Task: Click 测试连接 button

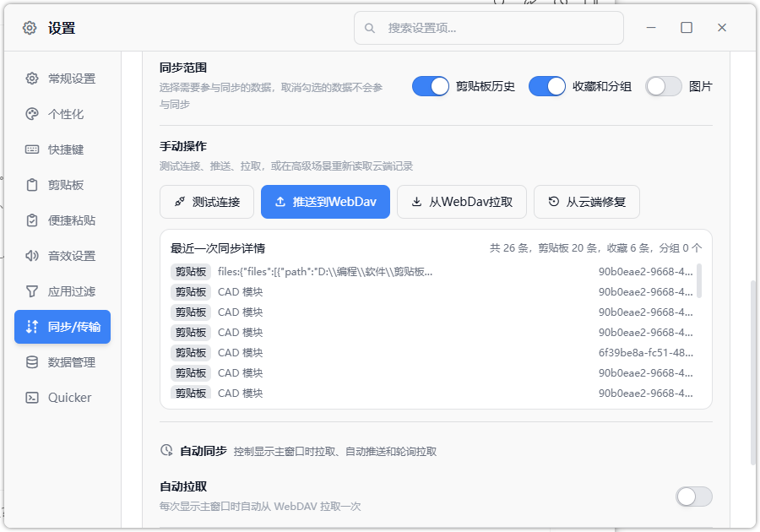Action: tap(207, 202)
